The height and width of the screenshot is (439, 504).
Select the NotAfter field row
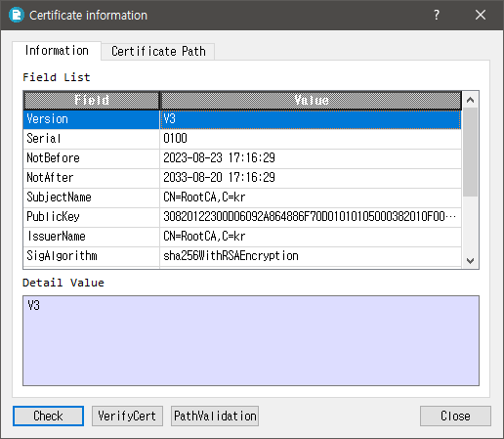[x=242, y=178]
